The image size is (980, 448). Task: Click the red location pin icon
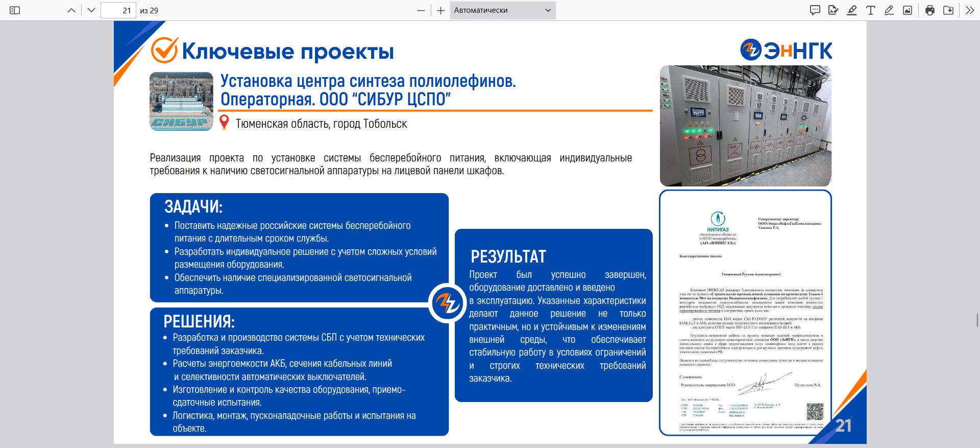point(224,123)
